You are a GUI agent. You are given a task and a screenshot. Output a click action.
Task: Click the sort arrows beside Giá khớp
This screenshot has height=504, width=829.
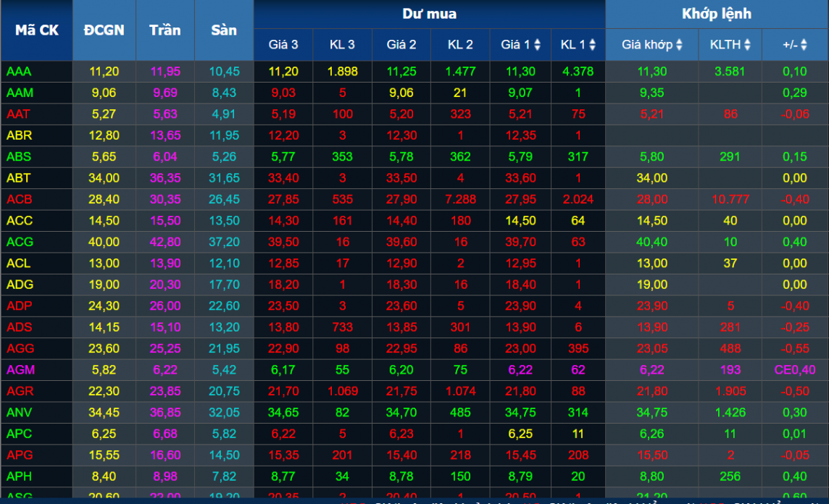click(679, 45)
